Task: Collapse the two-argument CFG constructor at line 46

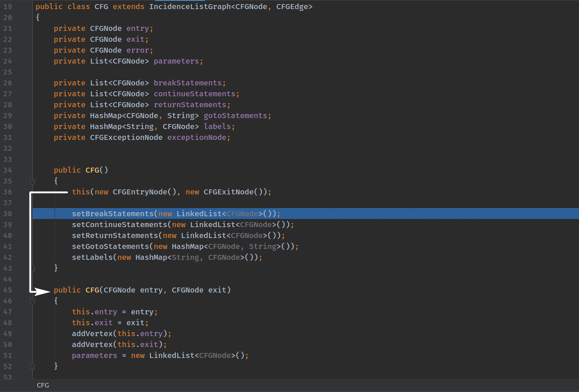Action: point(32,301)
